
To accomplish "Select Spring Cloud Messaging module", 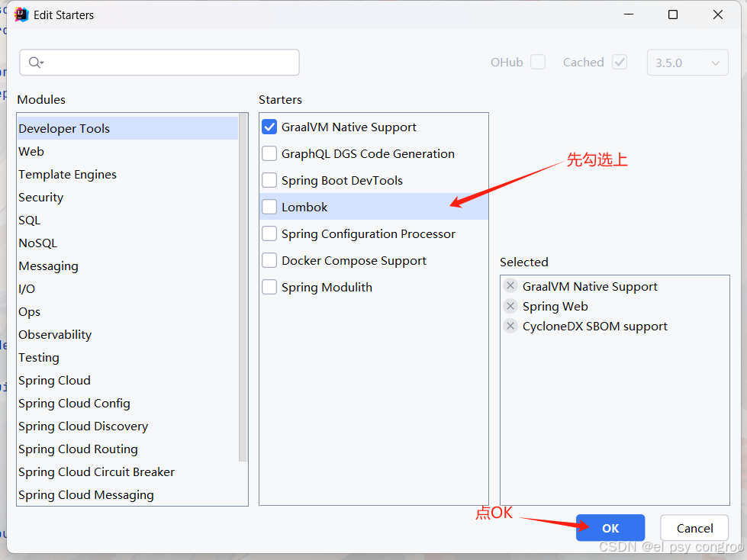I will (x=127, y=494).
